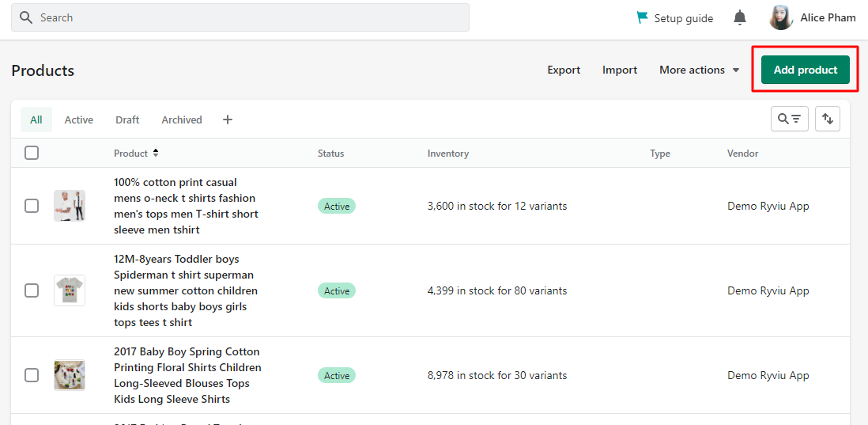Click the search magnifier icon in search bar
Image resolution: width=868 pixels, height=425 pixels.
pyautogui.click(x=25, y=17)
